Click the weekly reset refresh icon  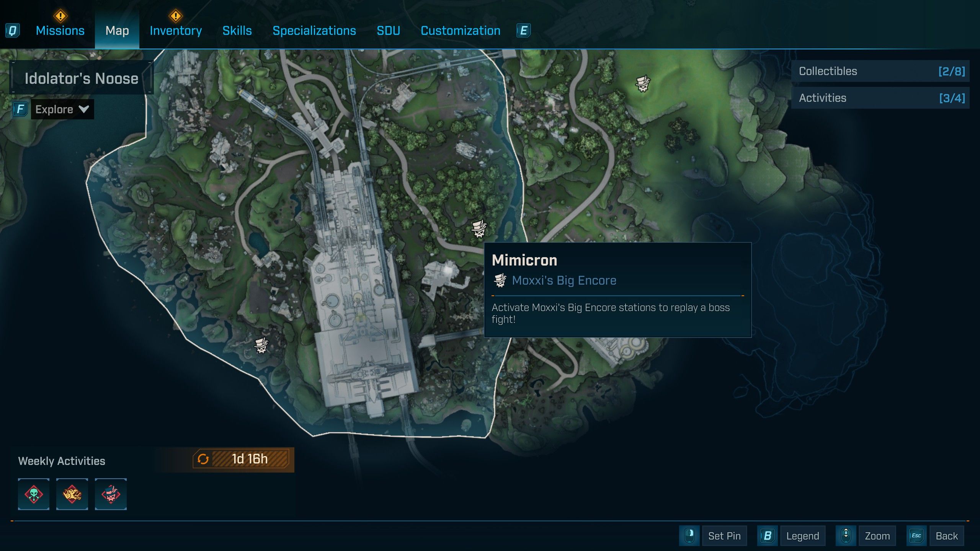[x=203, y=459]
